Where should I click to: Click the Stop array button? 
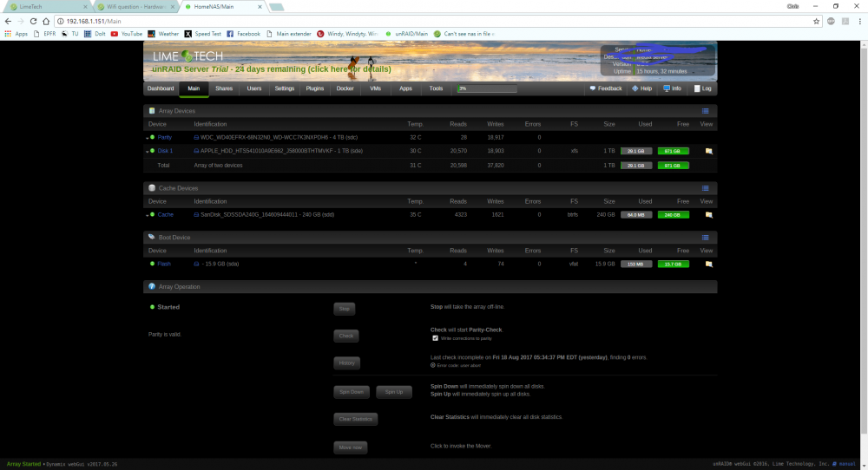coord(345,309)
